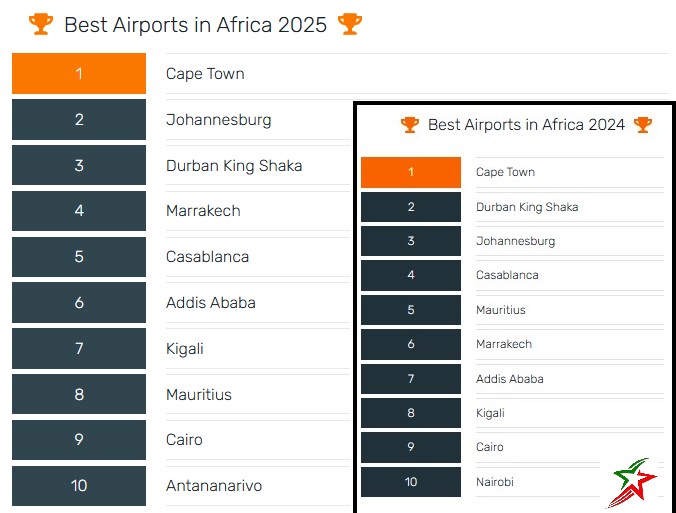Click the rank 9 box in the 2025 list

[79, 440]
